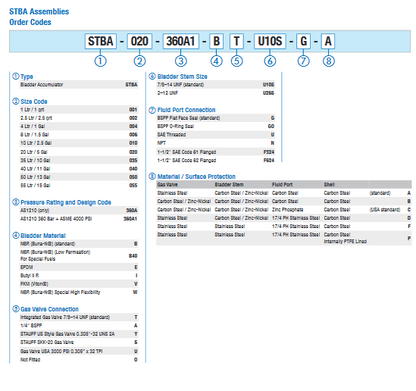Click the 'Bladder Material' section heading
This screenshot has height=391, width=416.
pos(43,236)
